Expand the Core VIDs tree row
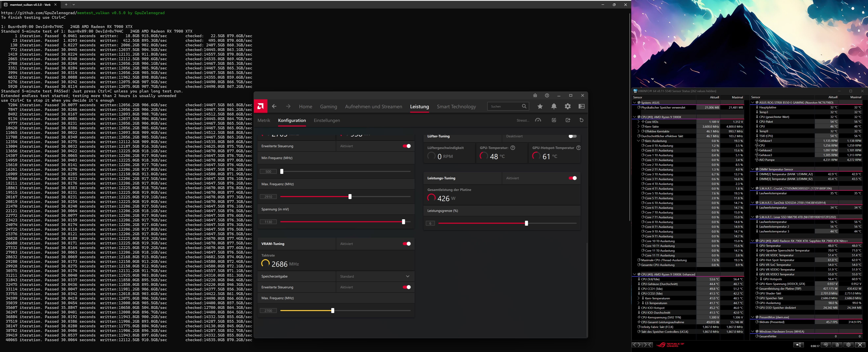 coord(638,122)
